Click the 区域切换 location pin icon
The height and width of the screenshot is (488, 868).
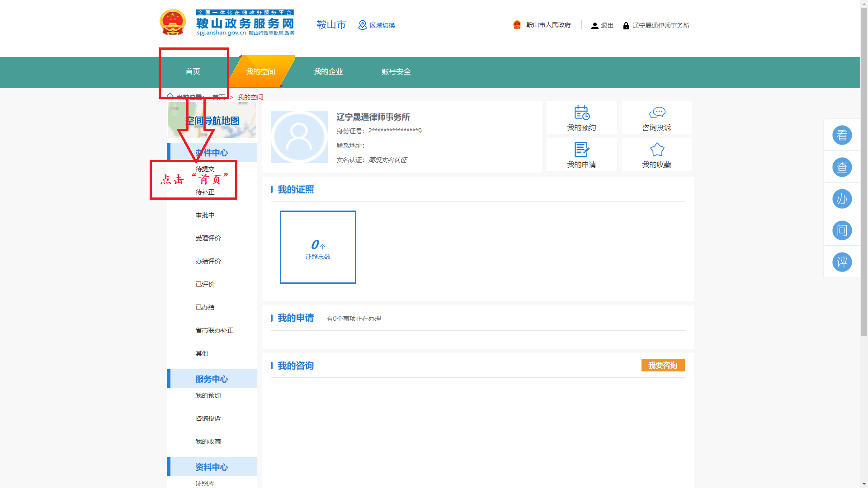[363, 25]
